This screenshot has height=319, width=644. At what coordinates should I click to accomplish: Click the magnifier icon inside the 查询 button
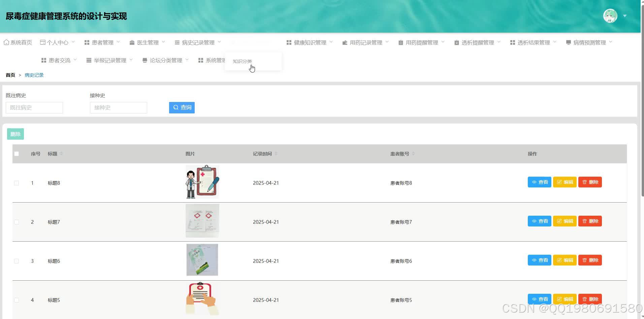click(176, 107)
